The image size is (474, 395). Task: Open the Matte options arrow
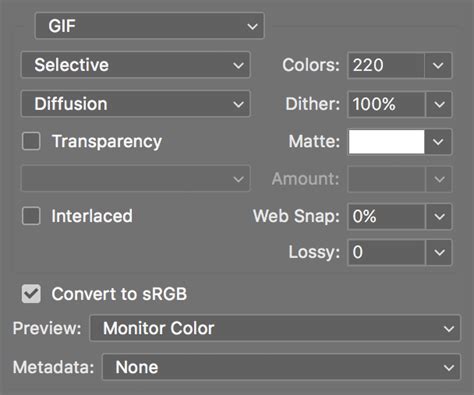[439, 142]
